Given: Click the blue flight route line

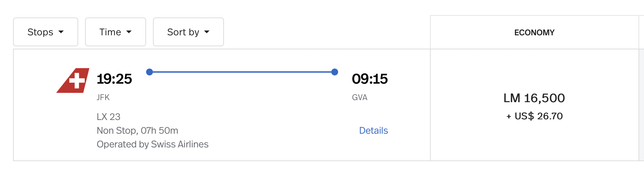Looking at the screenshot, I should (x=242, y=72).
